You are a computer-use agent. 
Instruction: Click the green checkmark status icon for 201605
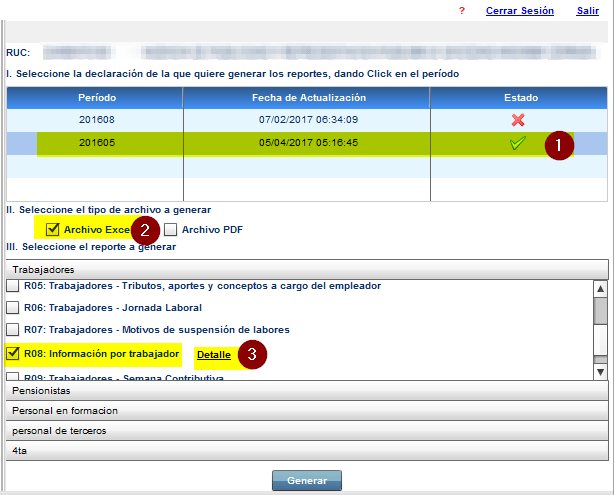coord(518,143)
